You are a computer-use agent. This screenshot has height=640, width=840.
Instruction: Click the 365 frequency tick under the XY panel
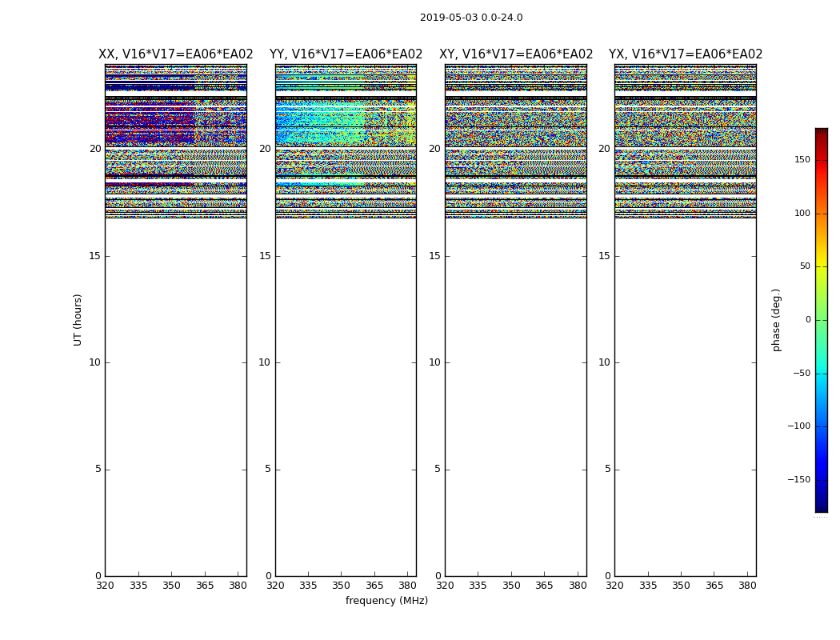click(x=544, y=586)
